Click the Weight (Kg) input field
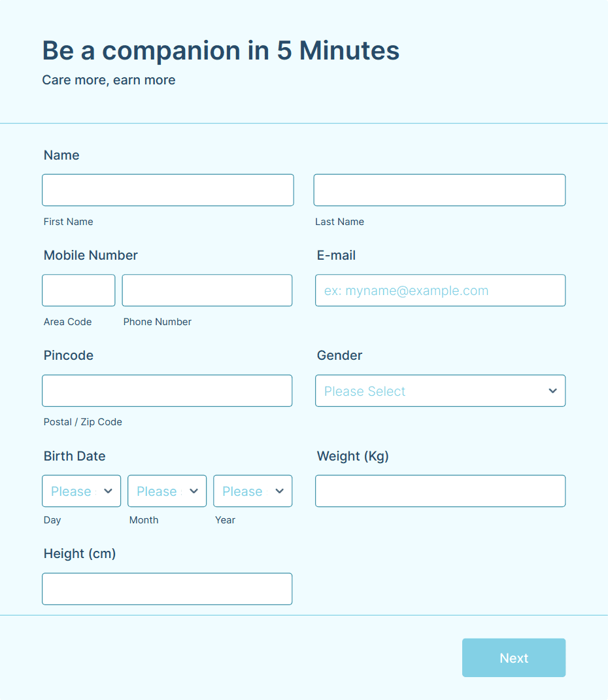 click(440, 491)
